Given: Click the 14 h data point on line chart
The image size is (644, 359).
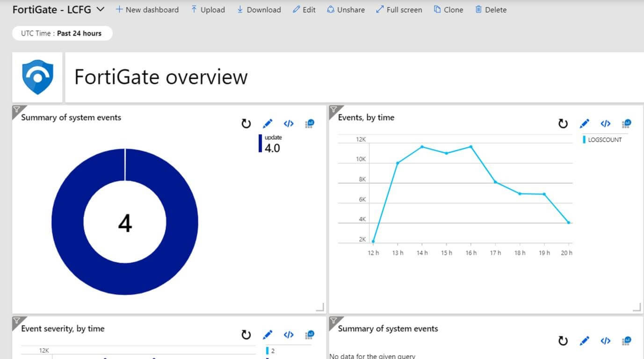Looking at the screenshot, I should 422,147.
